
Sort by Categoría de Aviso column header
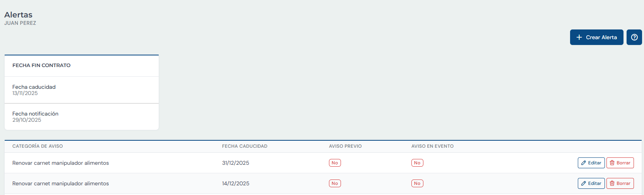tap(38, 146)
